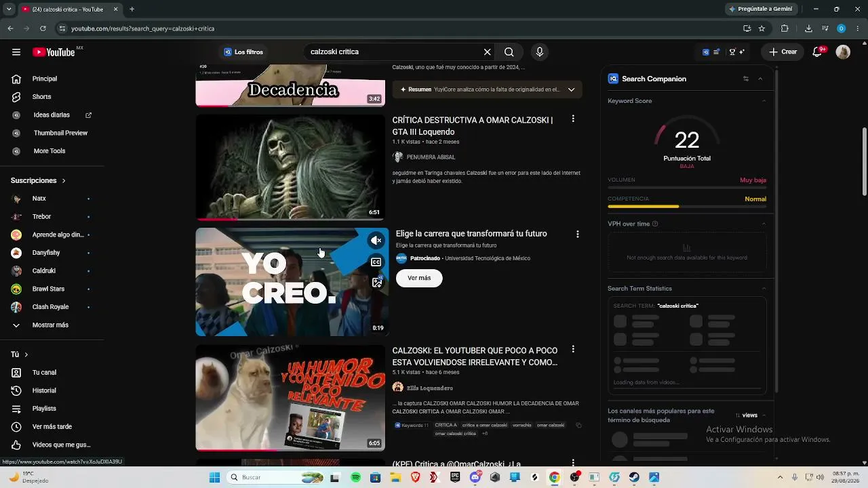Expand the Resumen summary chevron
Screen dimensions: 868x488
pos(571,89)
